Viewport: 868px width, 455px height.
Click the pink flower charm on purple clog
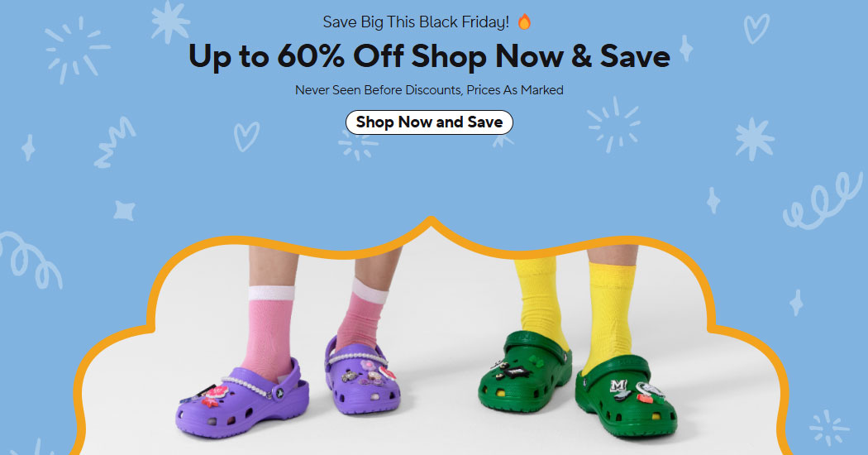point(216,392)
